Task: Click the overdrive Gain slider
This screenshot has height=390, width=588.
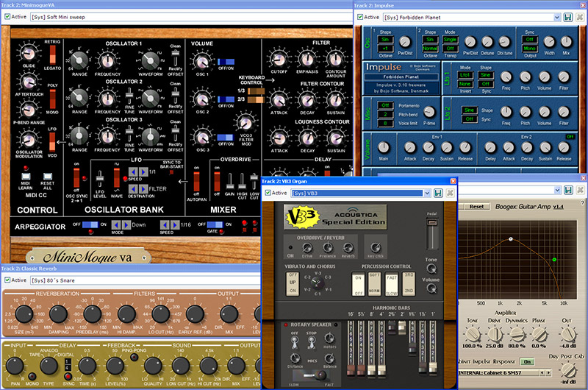Action: (x=230, y=182)
